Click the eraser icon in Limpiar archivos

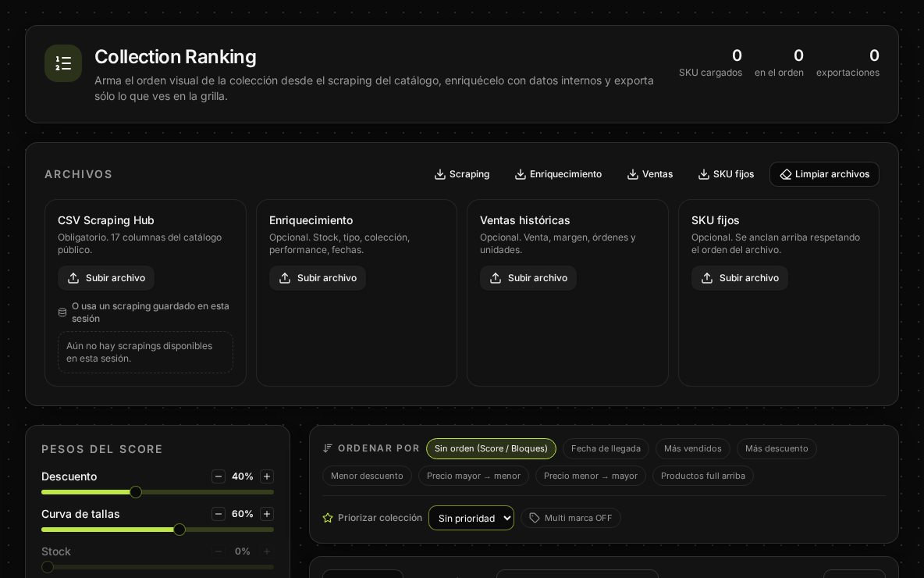click(x=786, y=175)
